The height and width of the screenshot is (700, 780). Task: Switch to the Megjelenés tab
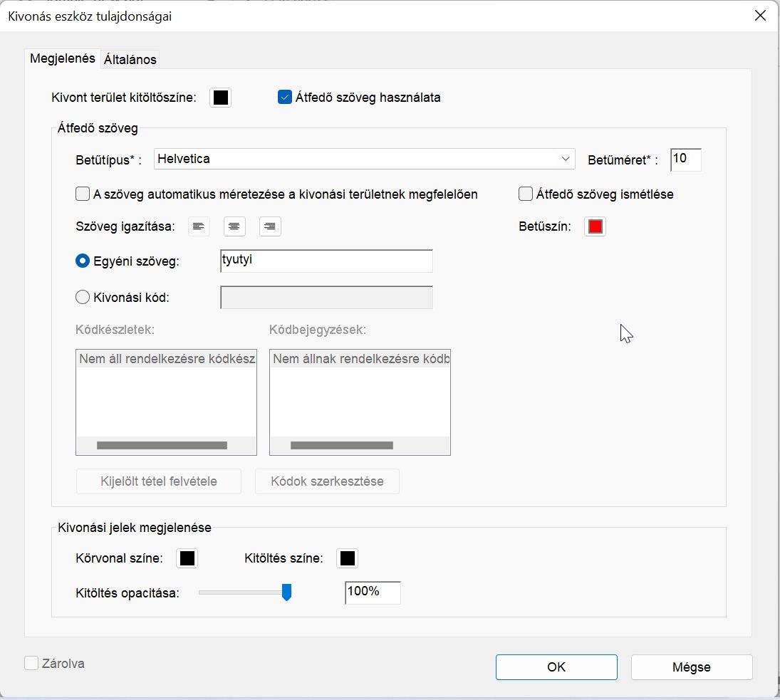(63, 59)
